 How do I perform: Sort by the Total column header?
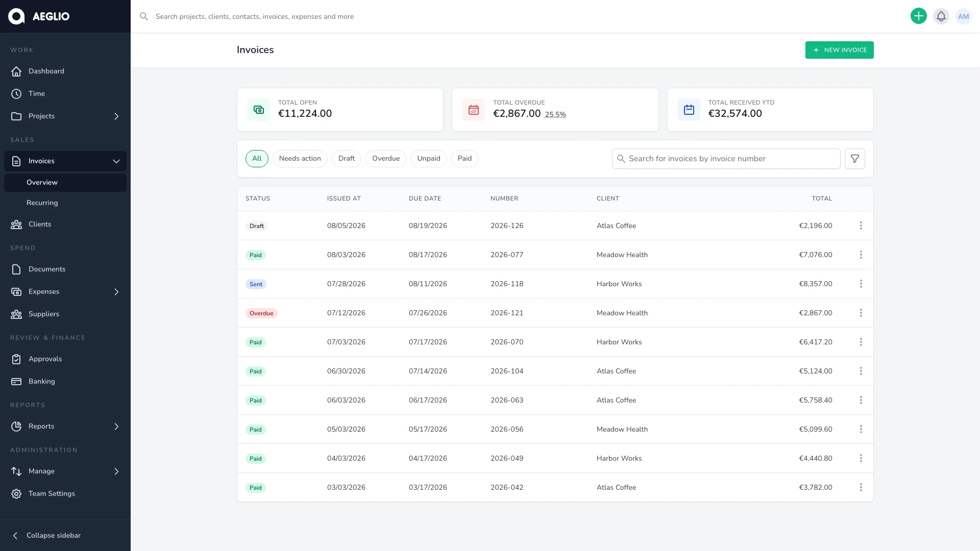coord(822,198)
